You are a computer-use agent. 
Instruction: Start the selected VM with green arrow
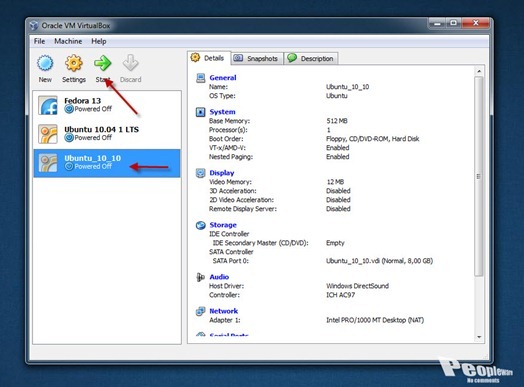tap(102, 63)
